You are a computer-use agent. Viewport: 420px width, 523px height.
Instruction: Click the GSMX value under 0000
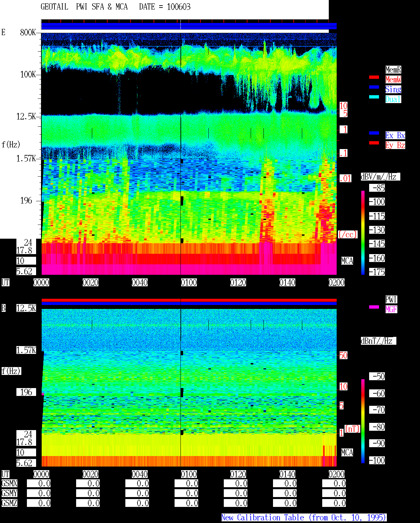click(39, 483)
